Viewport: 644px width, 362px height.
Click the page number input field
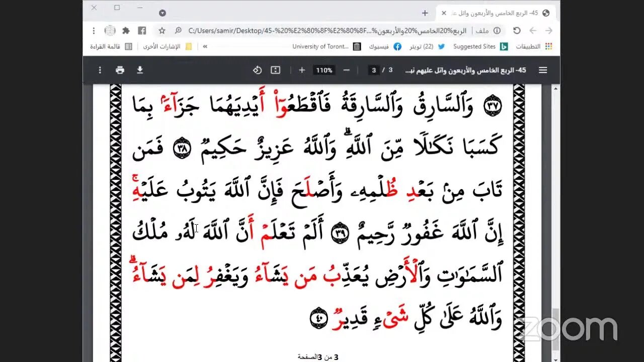point(374,70)
